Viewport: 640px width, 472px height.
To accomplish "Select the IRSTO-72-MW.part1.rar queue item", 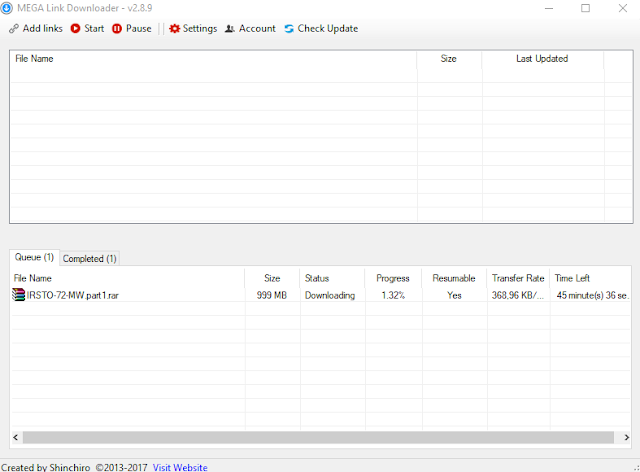I will [x=73, y=295].
